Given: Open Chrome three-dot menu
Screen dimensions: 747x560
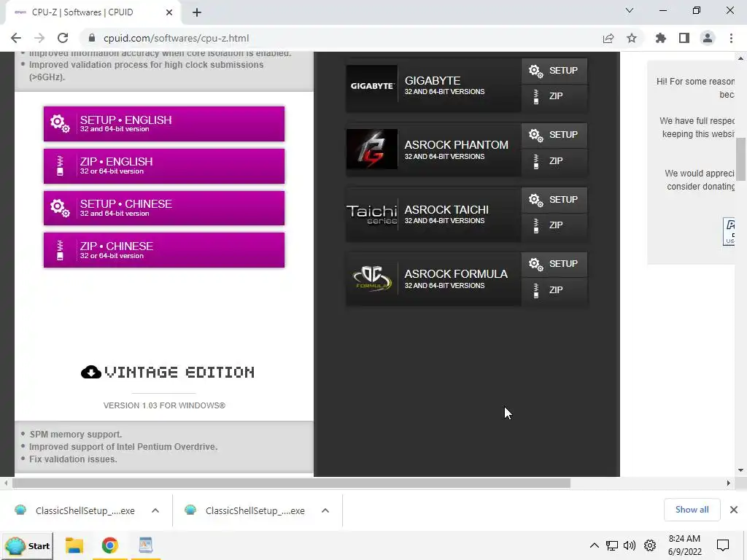Looking at the screenshot, I should point(731,38).
